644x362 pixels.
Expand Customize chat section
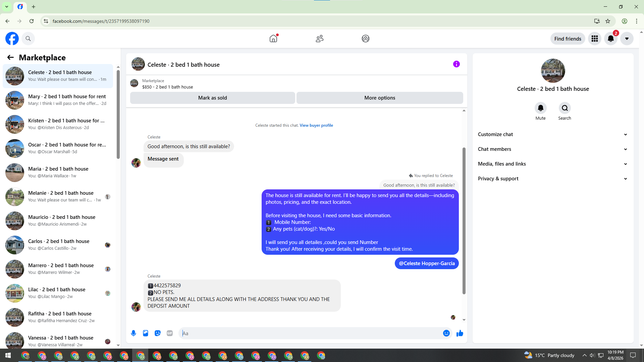(553, 134)
